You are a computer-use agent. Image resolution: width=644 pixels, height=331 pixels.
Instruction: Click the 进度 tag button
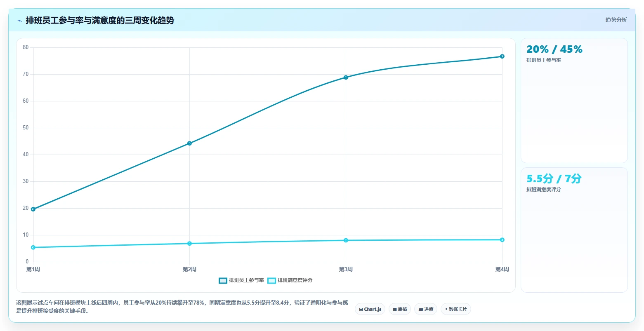click(426, 309)
